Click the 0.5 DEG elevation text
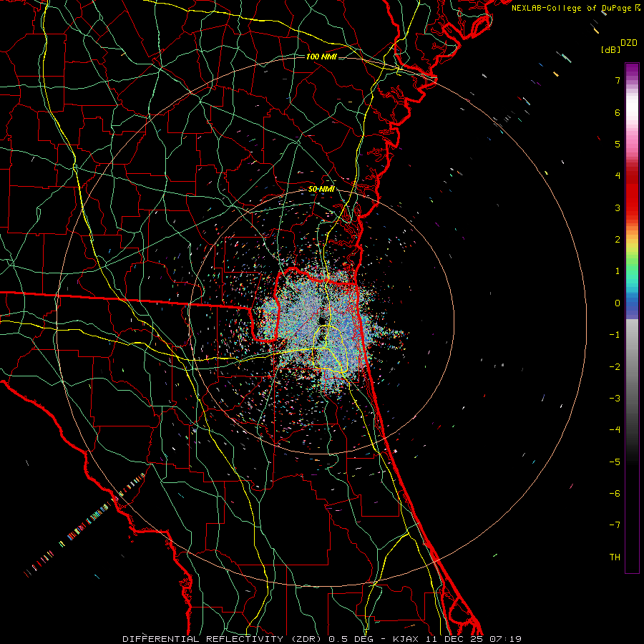Screen dimensions: 644x644 349,639
